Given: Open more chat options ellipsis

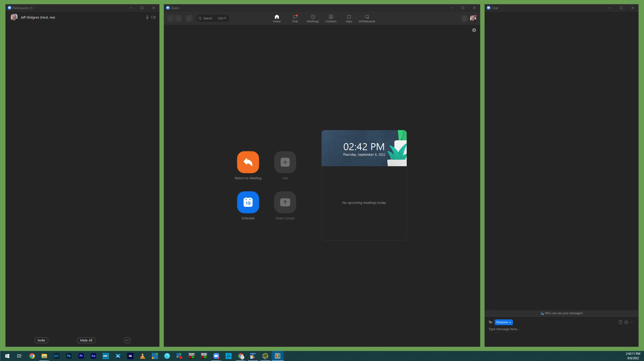Looking at the screenshot, I should (x=632, y=322).
